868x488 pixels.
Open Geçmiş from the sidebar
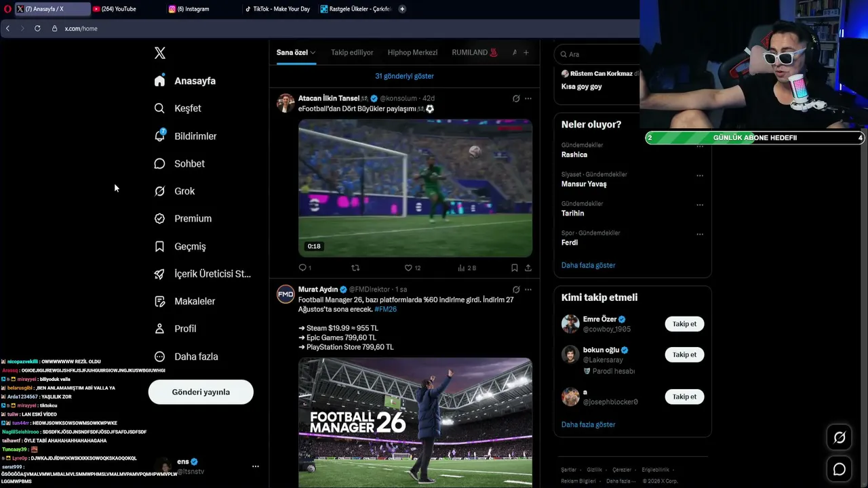point(180,246)
